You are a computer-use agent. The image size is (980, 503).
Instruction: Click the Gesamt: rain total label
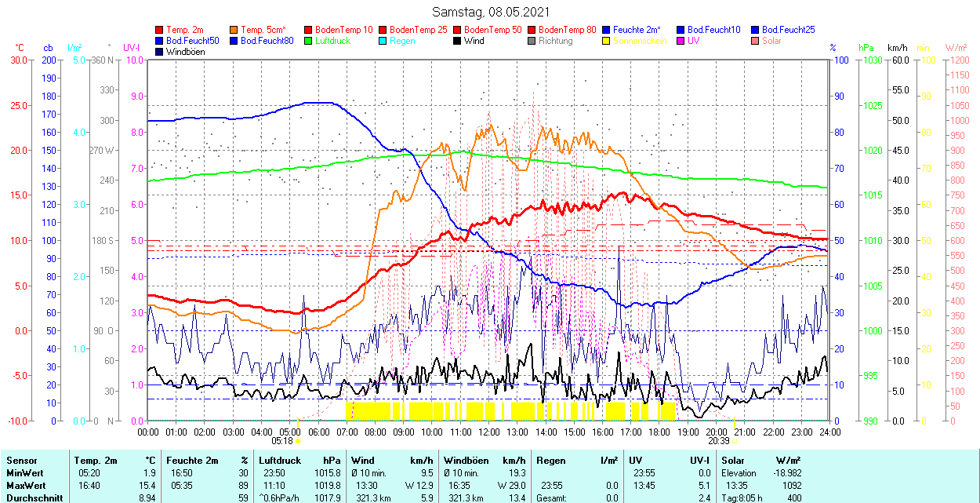pyautogui.click(x=552, y=498)
